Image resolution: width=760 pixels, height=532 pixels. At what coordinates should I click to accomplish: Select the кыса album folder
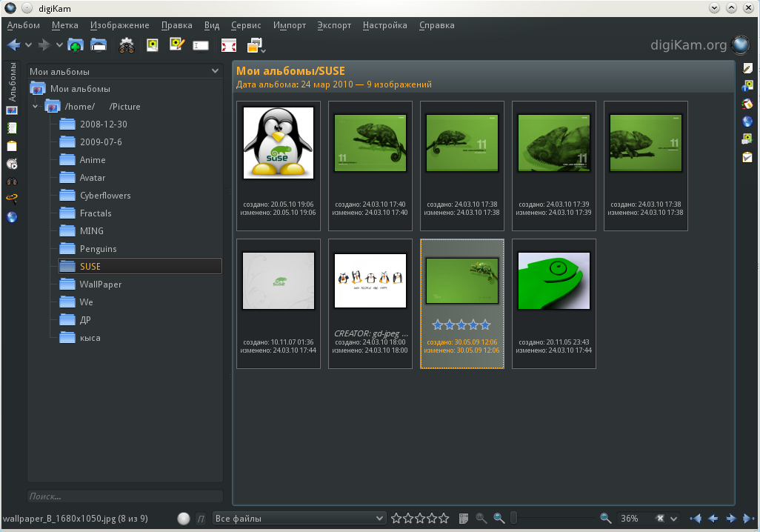tap(90, 338)
